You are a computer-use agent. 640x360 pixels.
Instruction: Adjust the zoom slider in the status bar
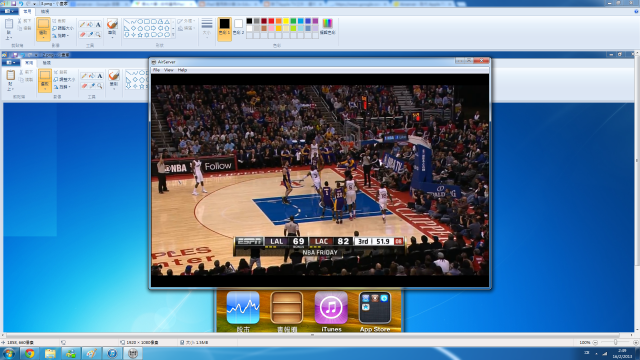click(616, 342)
